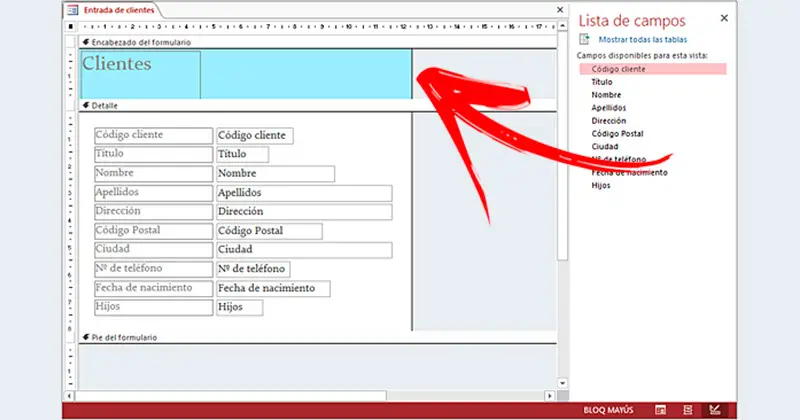The width and height of the screenshot is (800, 420).
Task: Click the form icon on Entrada de clientes tab
Action: 72,10
